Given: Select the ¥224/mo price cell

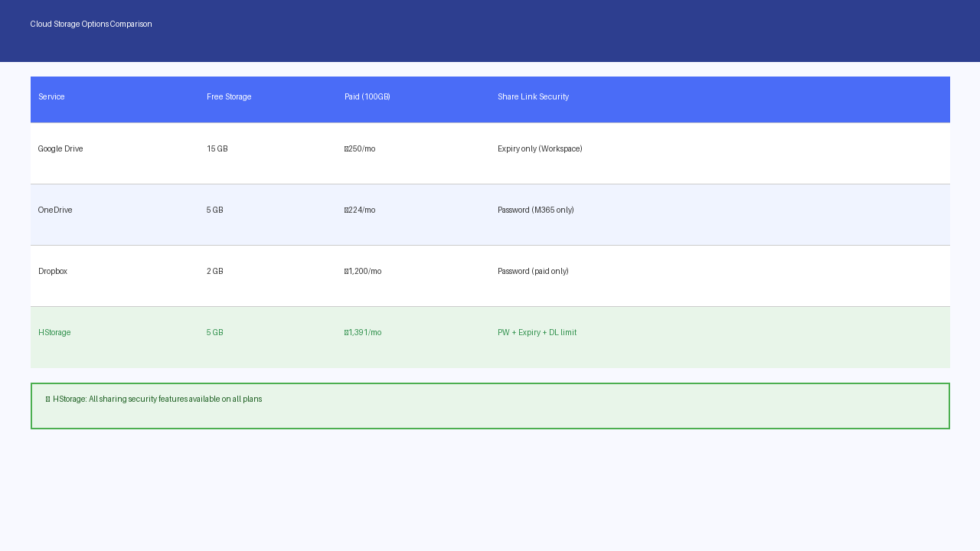Looking at the screenshot, I should tap(360, 210).
